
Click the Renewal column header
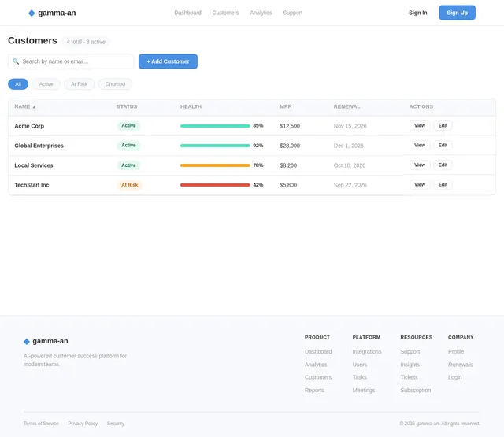pos(346,106)
